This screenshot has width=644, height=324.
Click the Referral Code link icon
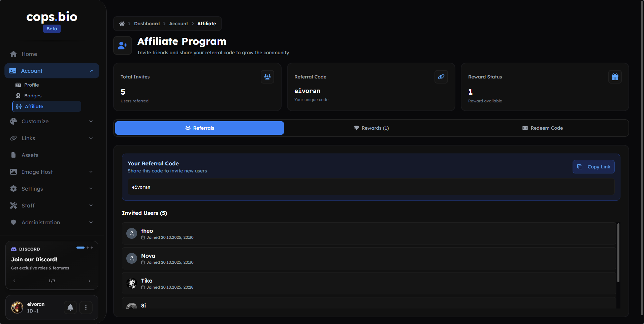pos(441,77)
